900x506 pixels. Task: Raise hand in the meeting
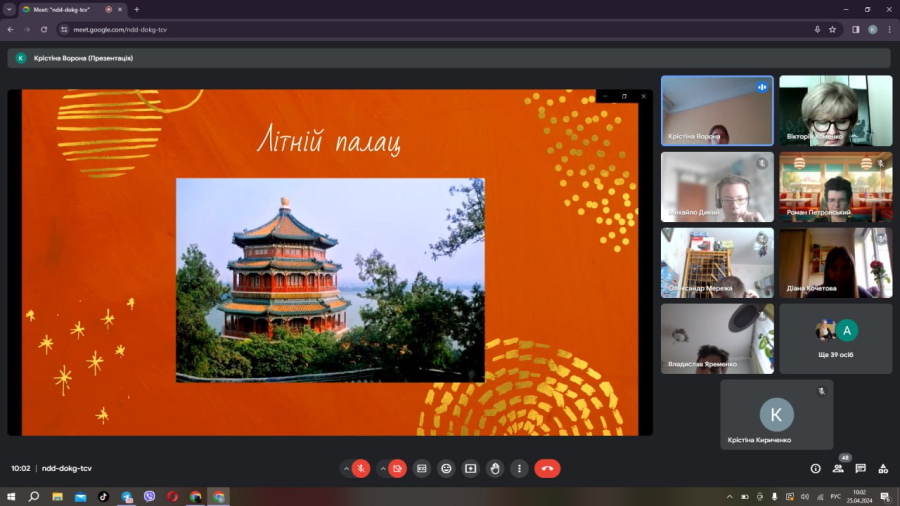click(x=495, y=469)
